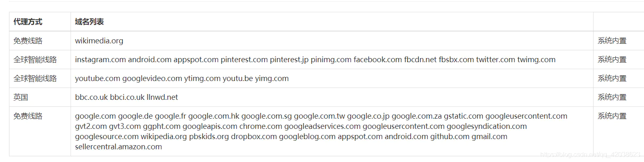The height and width of the screenshot is (162, 644).
Task: Click sellercentral.amazon.com in the last row
Action: (x=119, y=146)
